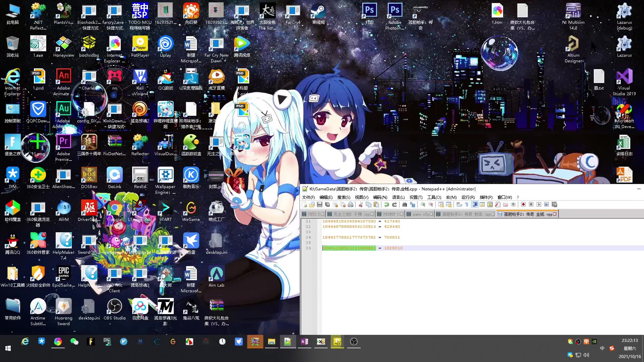Click the 中 input method indicator
Viewport: 644px width, 362px height.
tap(602, 348)
